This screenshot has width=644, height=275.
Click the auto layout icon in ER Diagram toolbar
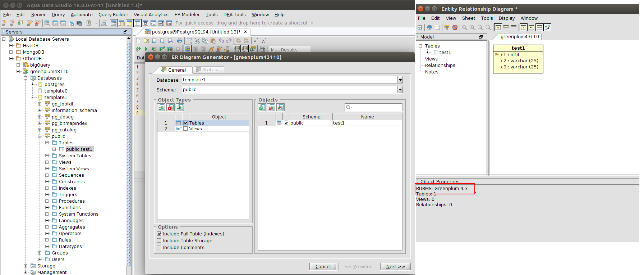point(447,27)
